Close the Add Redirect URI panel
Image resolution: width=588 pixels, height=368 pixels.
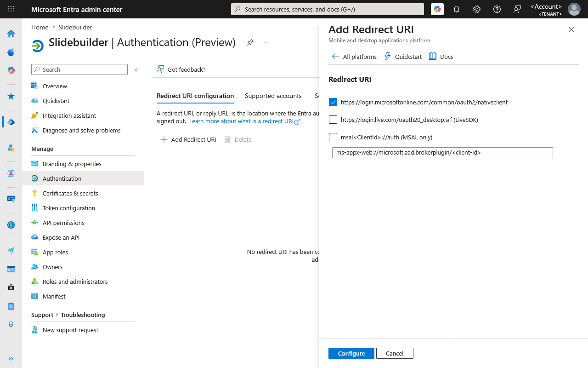click(x=571, y=29)
